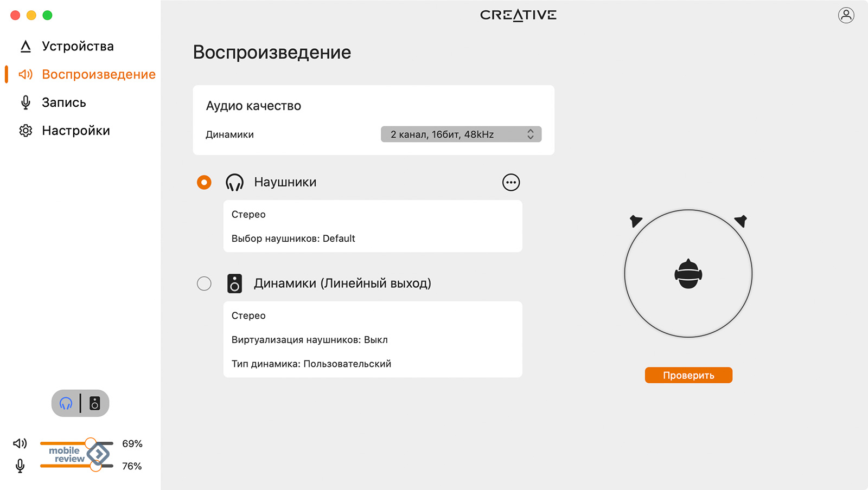The image size is (868, 490).
Task: Click the speaker box icon next to Динамики
Action: pos(234,283)
